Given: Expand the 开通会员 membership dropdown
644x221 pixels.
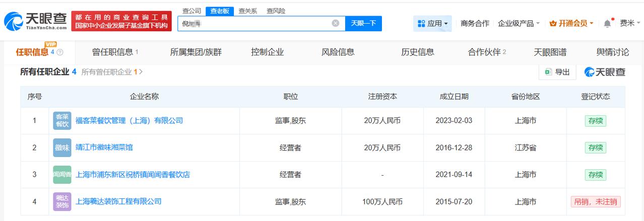Looking at the screenshot, I should point(571,23).
